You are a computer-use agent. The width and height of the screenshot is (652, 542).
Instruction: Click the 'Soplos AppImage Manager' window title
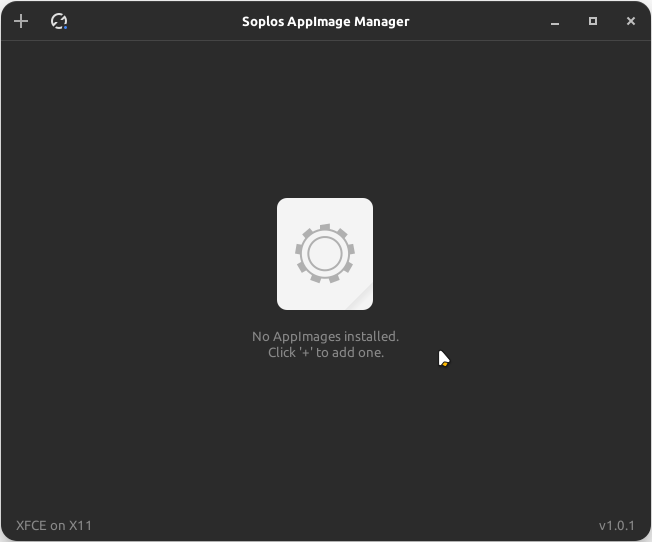326,22
